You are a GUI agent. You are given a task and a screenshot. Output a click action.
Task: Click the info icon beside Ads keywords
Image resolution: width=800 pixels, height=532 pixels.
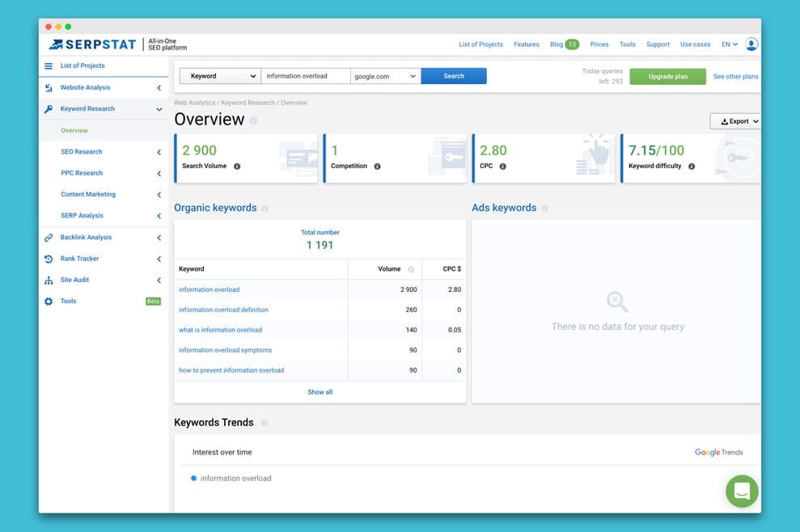coord(545,209)
